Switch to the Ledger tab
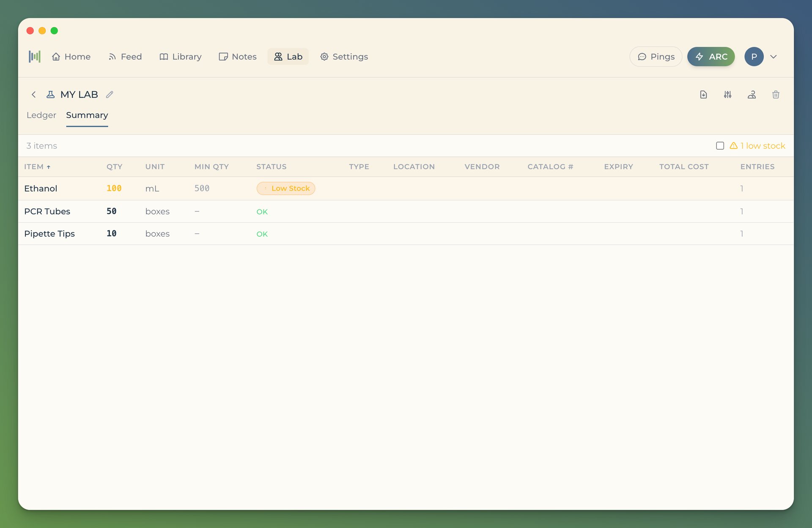Image resolution: width=812 pixels, height=528 pixels. pos(41,115)
